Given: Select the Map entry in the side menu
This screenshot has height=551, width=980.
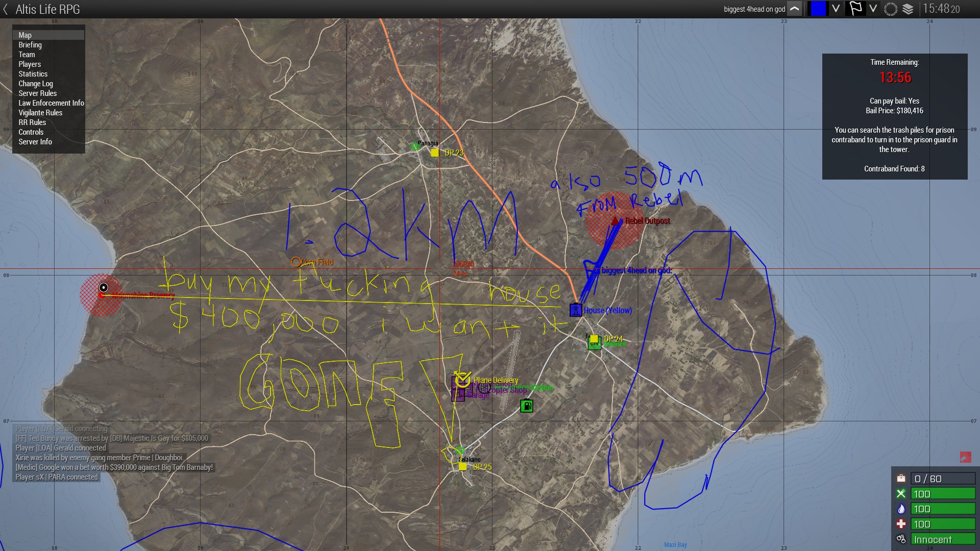Looking at the screenshot, I should pyautogui.click(x=48, y=35).
